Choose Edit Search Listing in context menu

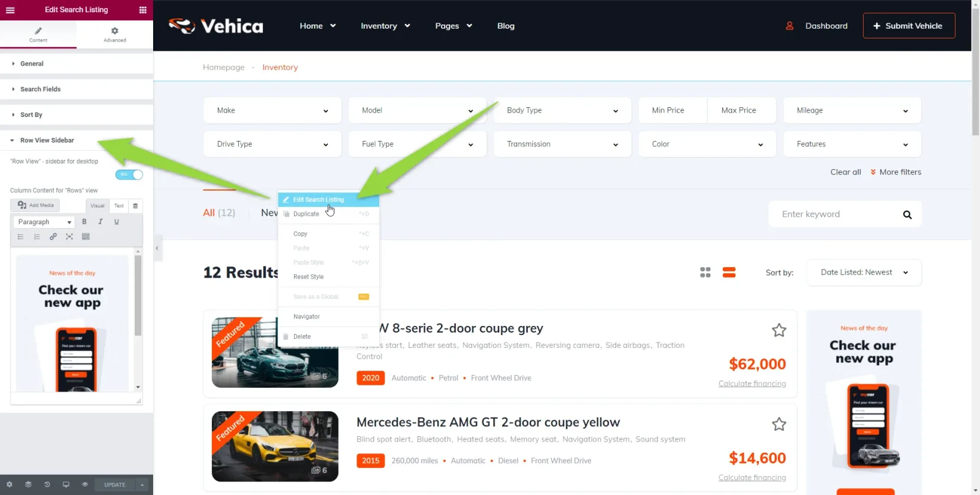(x=328, y=200)
